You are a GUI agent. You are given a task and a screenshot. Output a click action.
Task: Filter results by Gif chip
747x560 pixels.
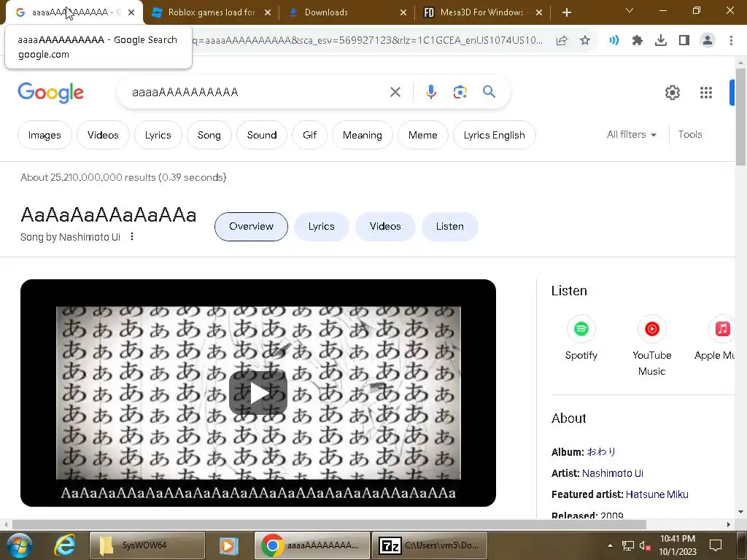click(309, 135)
